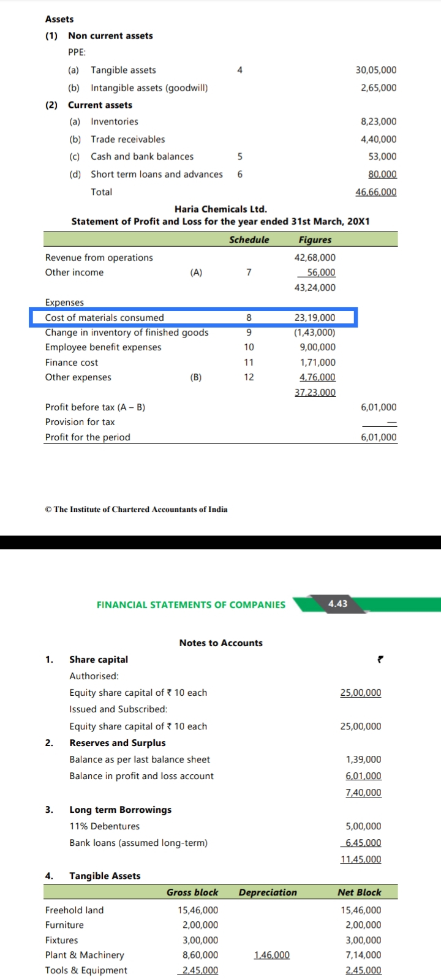Click the highlighted Cost of materials consumed row
The height and width of the screenshot is (980, 441).
point(193,318)
